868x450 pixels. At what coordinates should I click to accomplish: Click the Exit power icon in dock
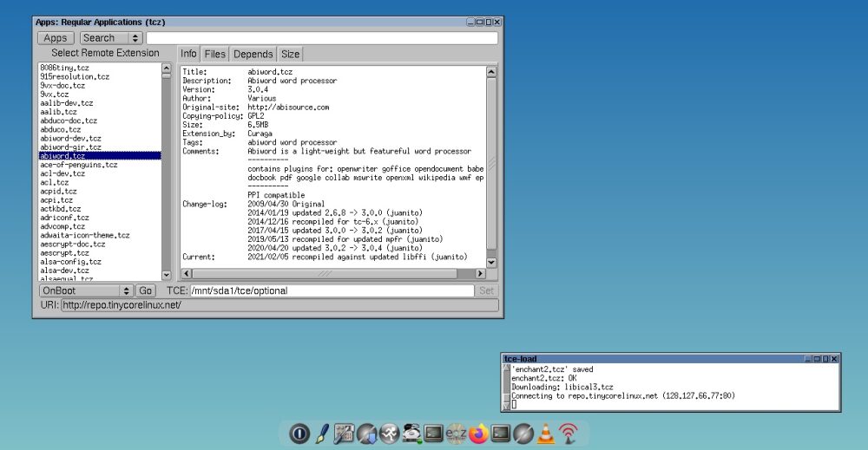point(299,434)
